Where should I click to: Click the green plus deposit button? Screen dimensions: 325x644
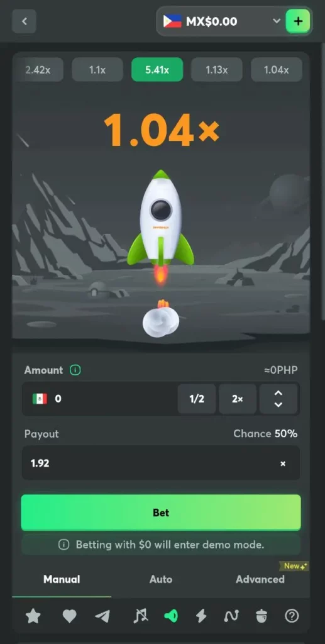(298, 21)
